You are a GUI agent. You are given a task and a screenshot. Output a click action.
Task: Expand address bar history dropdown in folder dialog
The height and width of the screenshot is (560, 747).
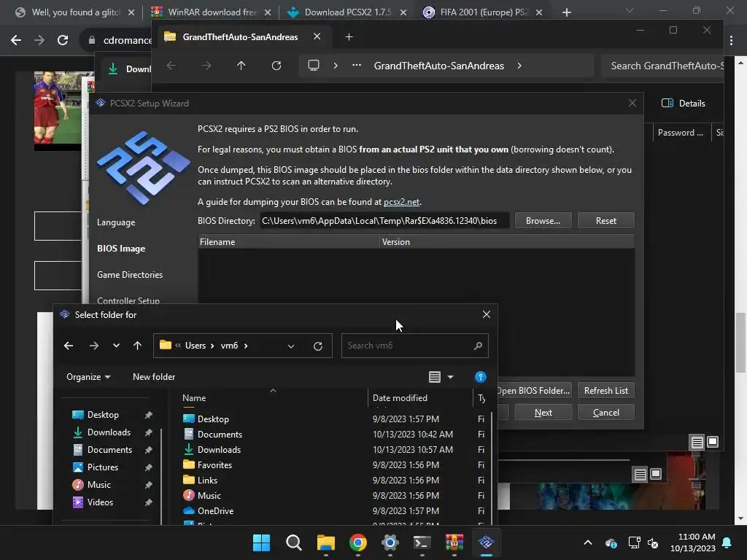tap(291, 346)
